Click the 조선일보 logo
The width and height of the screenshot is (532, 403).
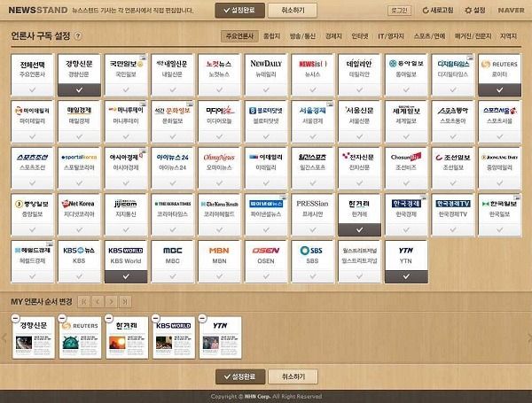453,158
